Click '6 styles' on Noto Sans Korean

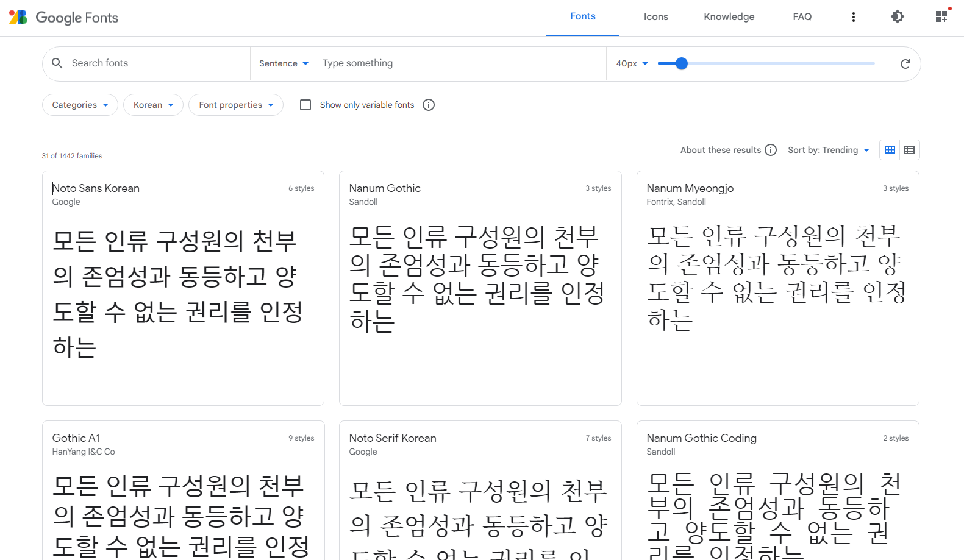tap(301, 188)
